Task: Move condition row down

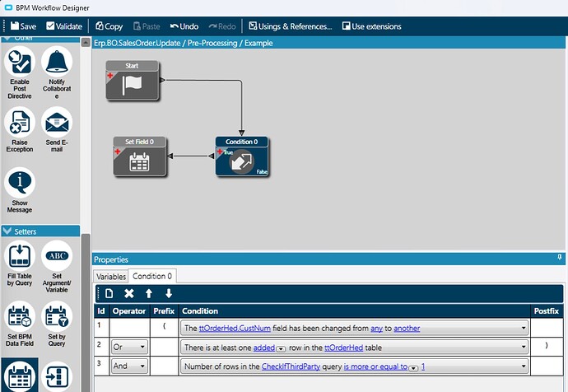Action: [x=169, y=293]
